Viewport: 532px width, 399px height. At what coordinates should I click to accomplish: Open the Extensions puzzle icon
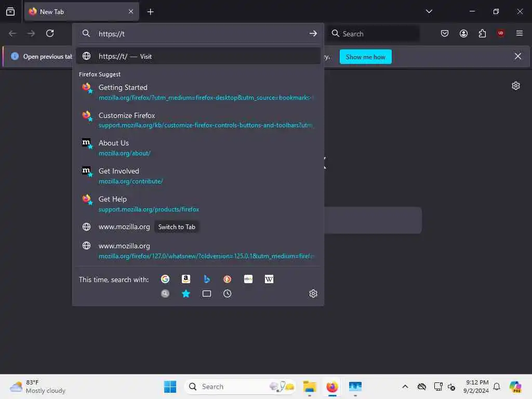point(482,33)
